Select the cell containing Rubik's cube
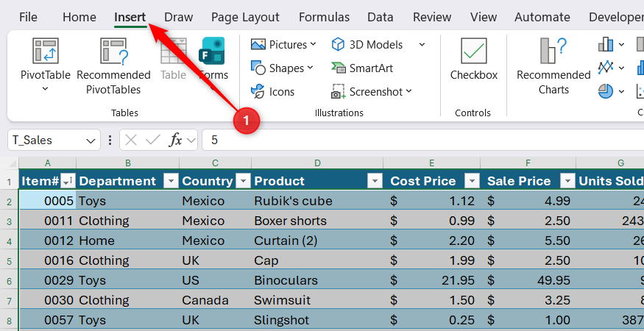Image resolution: width=644 pixels, height=331 pixels. tap(317, 201)
